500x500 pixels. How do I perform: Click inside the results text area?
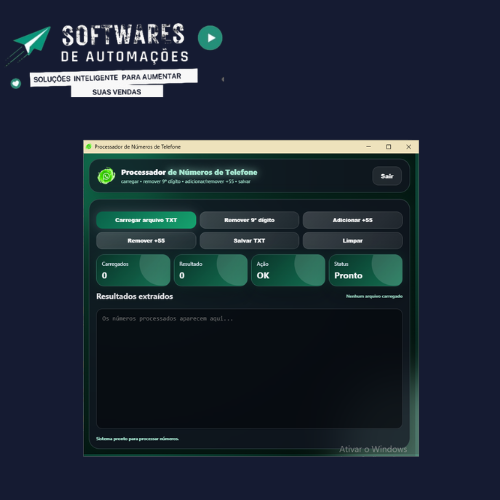(249, 368)
